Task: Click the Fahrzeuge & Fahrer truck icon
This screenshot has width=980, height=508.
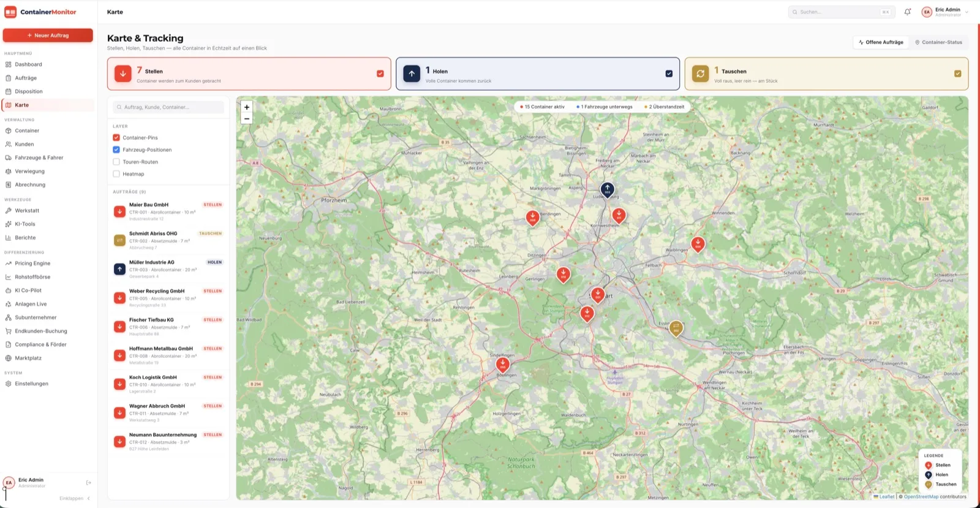Action: 9,158
